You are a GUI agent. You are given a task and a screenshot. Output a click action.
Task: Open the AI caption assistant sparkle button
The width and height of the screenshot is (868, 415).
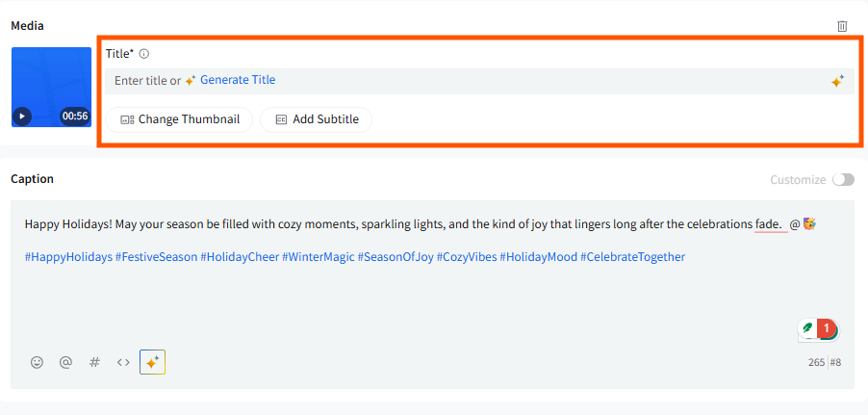click(152, 362)
